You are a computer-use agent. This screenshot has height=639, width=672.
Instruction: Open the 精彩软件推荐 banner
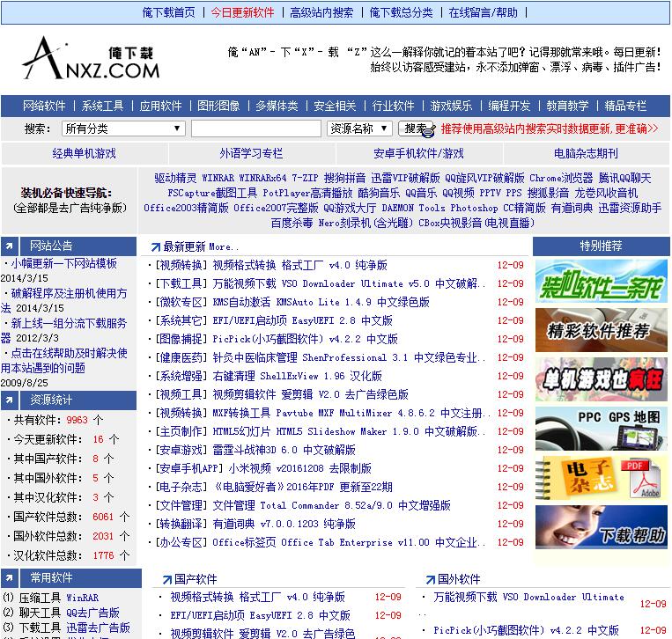pyautogui.click(x=601, y=330)
